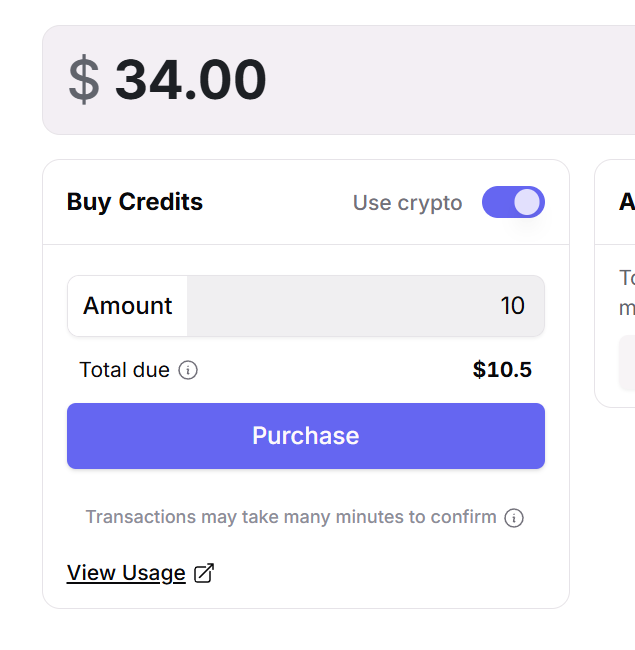Click the $10.5 total amount
The width and height of the screenshot is (635, 650).
502,370
